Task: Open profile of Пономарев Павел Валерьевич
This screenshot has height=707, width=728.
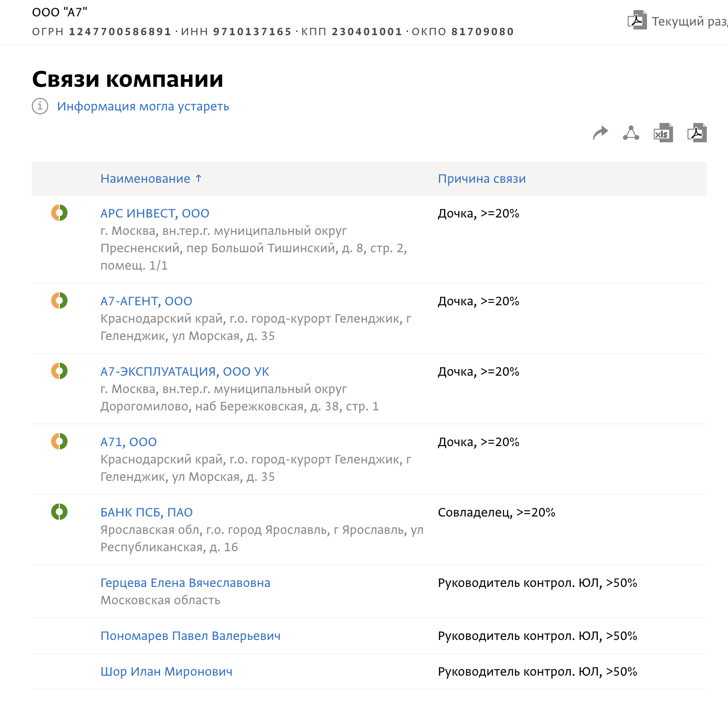Action: 190,636
